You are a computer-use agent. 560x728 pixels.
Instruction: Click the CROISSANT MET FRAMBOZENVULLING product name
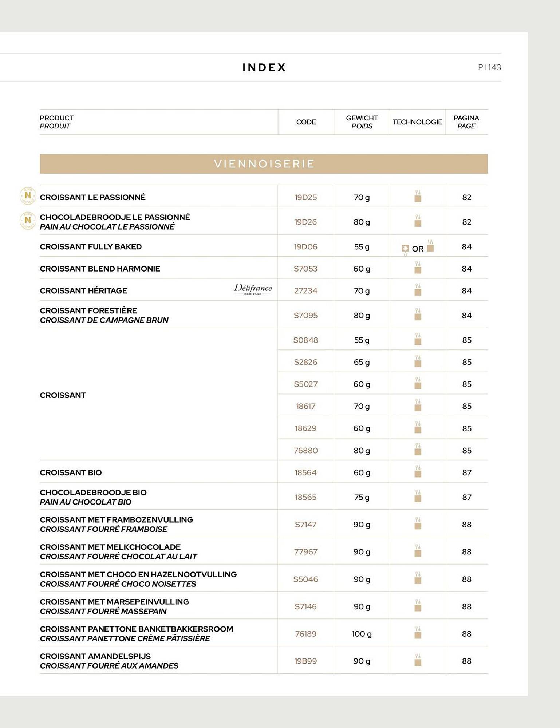point(117,520)
